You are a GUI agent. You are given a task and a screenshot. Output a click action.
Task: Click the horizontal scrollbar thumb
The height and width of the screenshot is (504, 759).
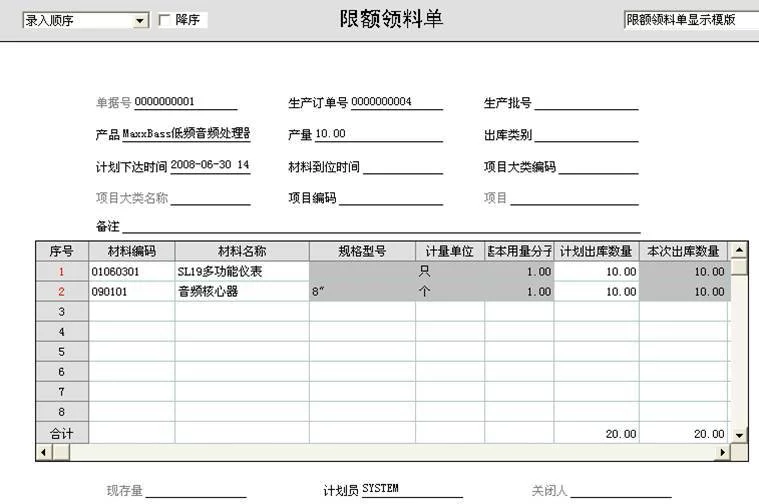tap(61, 452)
